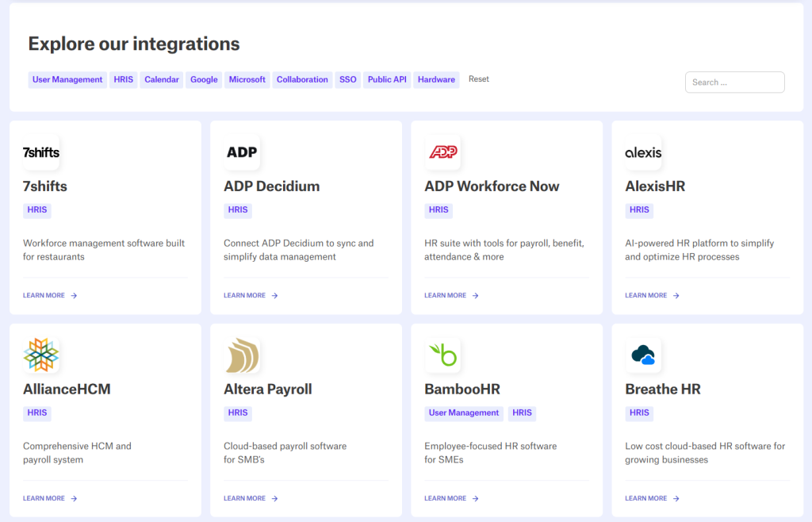Viewport: 812px width, 522px height.
Task: Click the ADP Decidium logo
Action: point(241,152)
